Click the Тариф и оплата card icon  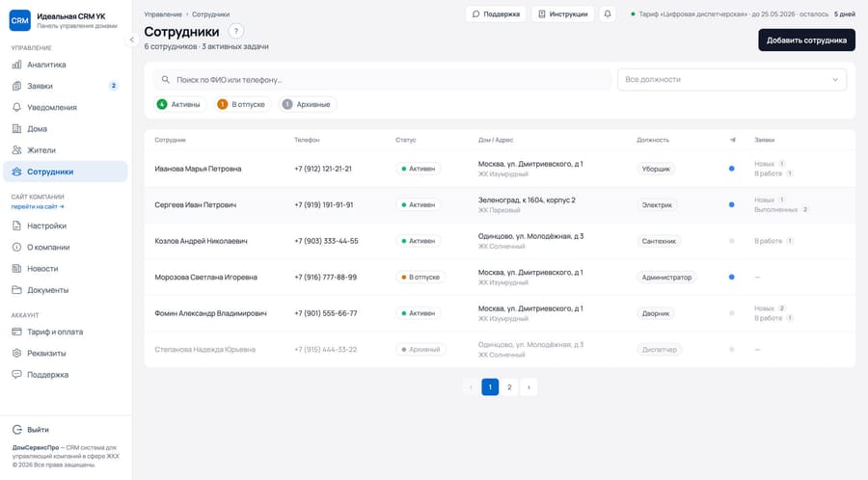tap(16, 332)
